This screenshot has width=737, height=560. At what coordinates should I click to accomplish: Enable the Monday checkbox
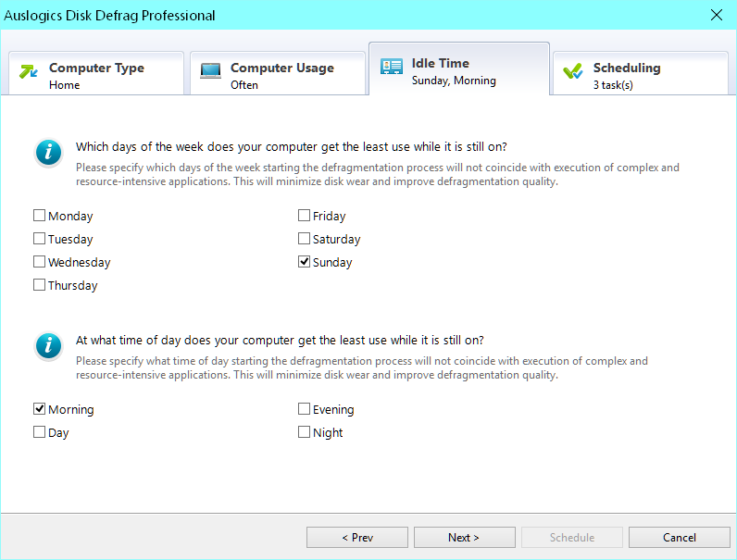click(x=40, y=216)
